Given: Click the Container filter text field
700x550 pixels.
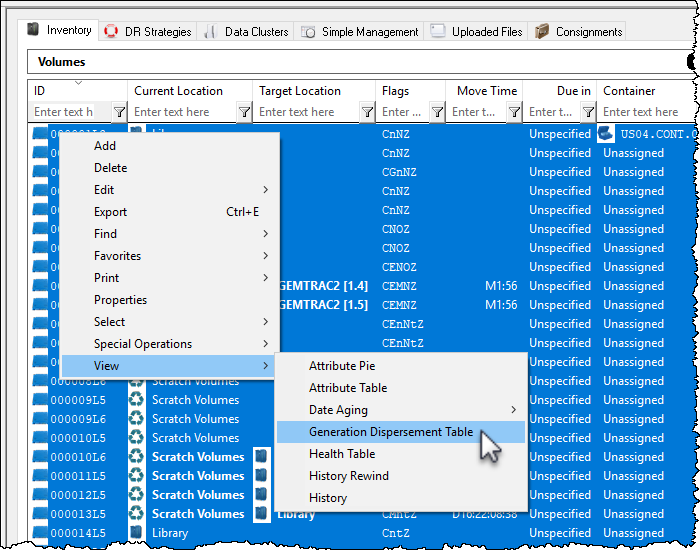Looking at the screenshot, I should (648, 112).
